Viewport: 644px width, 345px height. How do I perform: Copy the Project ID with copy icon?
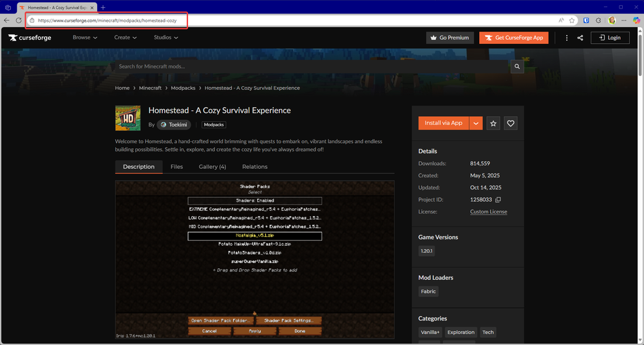[498, 200]
